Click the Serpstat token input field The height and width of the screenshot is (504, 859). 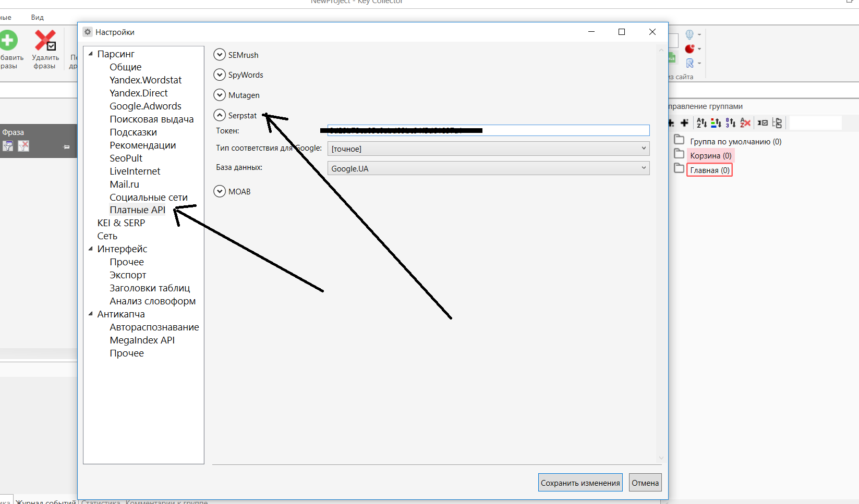pyautogui.click(x=563, y=130)
